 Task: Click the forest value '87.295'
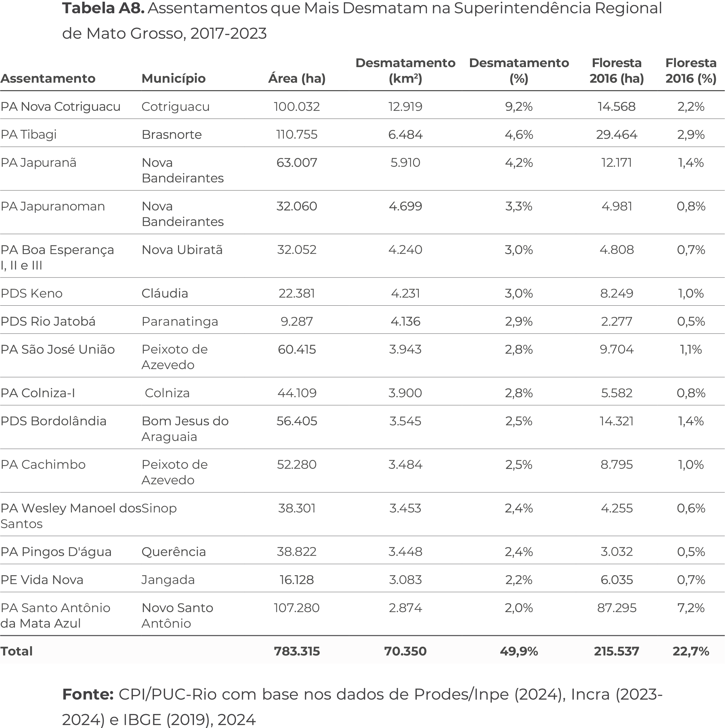[616, 608]
